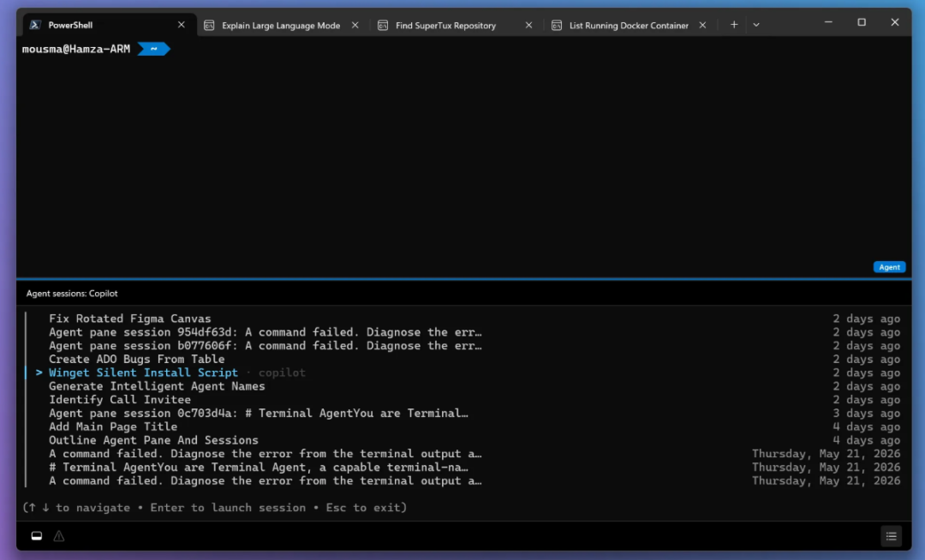Image resolution: width=925 pixels, height=560 pixels.
Task: Add a new terminal tab
Action: 734,25
